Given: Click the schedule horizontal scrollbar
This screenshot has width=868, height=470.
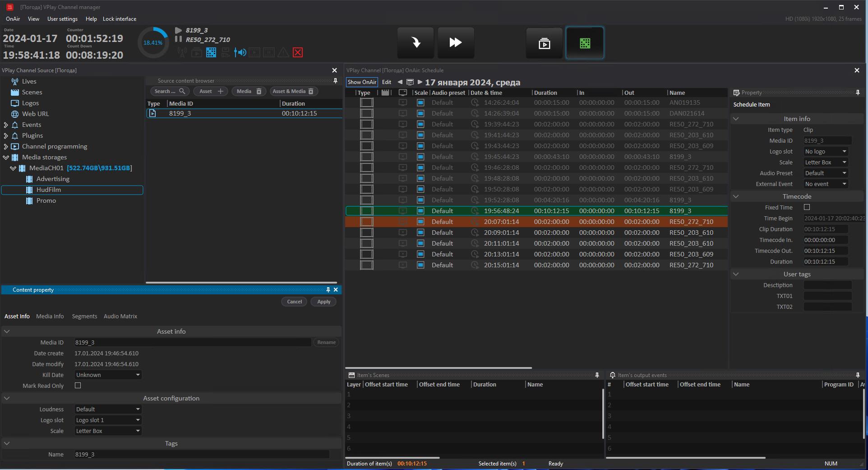Looking at the screenshot, I should tap(439, 368).
